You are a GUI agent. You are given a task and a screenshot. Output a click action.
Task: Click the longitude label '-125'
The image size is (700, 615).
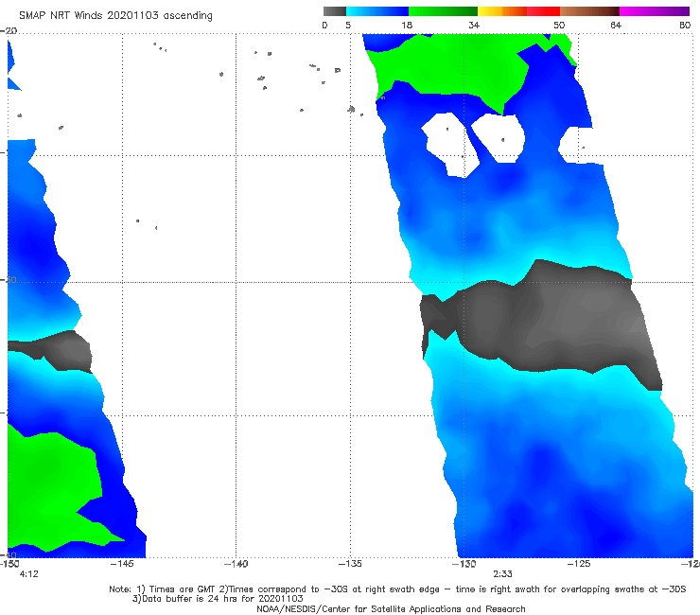pyautogui.click(x=579, y=564)
